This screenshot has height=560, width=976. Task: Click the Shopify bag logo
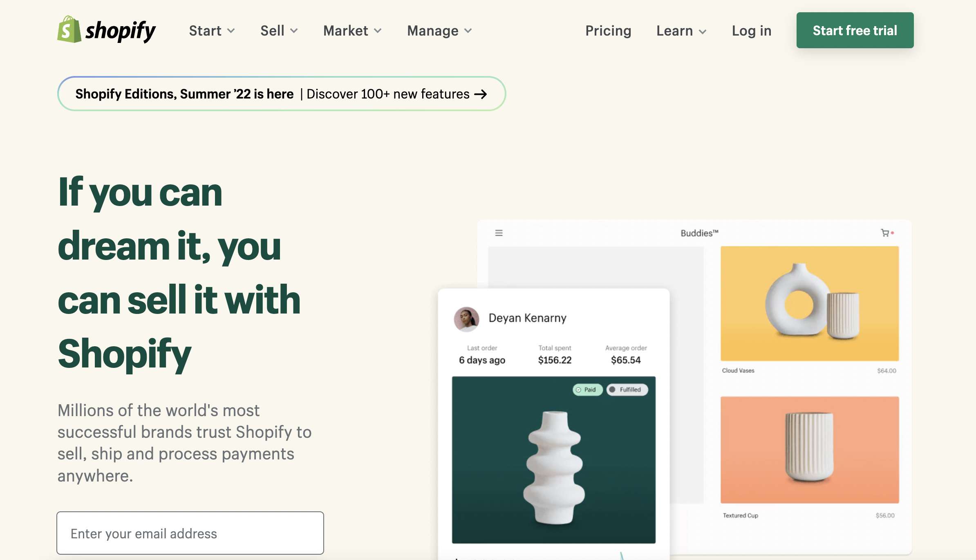coord(69,29)
